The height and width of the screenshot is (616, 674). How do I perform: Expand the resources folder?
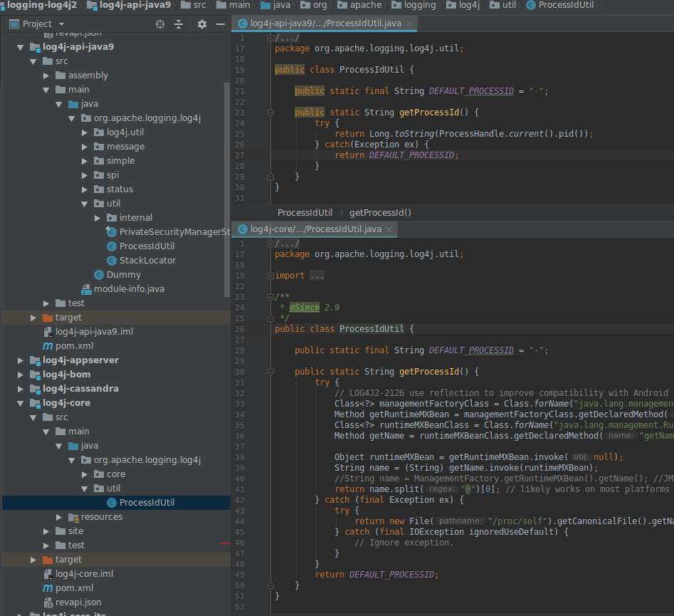[x=59, y=517]
